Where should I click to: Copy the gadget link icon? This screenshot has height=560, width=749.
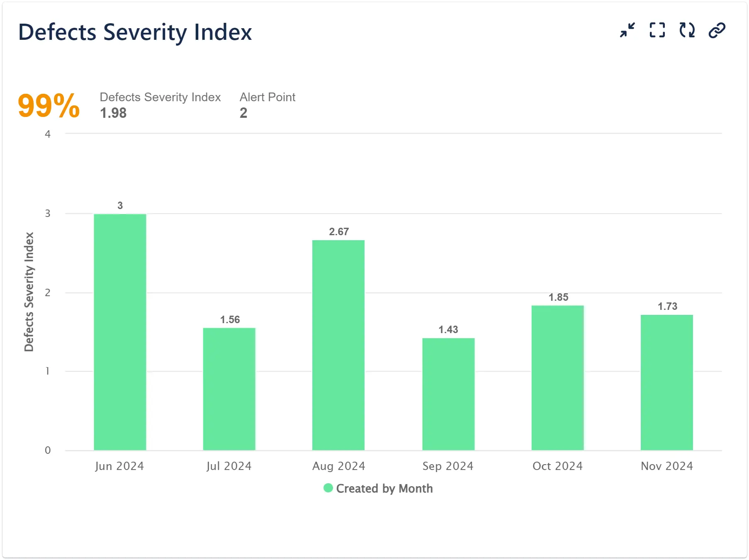pos(717,30)
